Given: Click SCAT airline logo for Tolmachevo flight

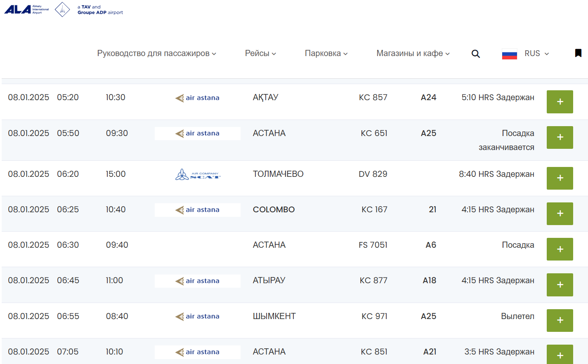Looking at the screenshot, I should (198, 175).
